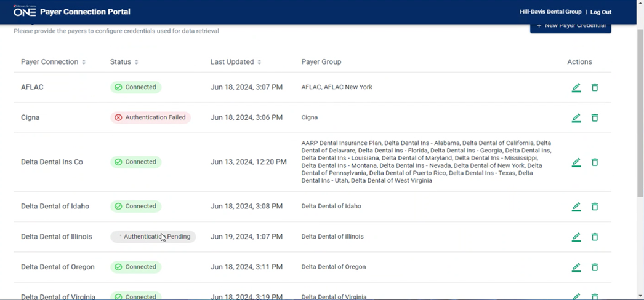Select the AFLAC payer connection name

coord(32,87)
